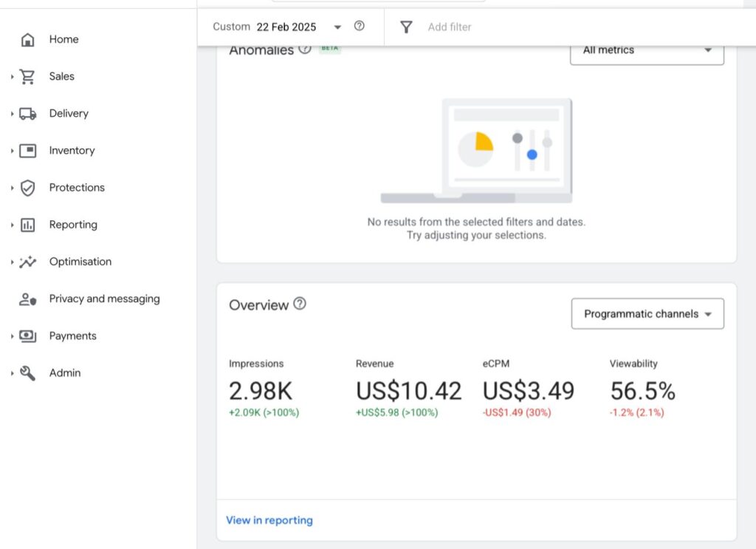Expand the Admin section arrow

tap(13, 373)
